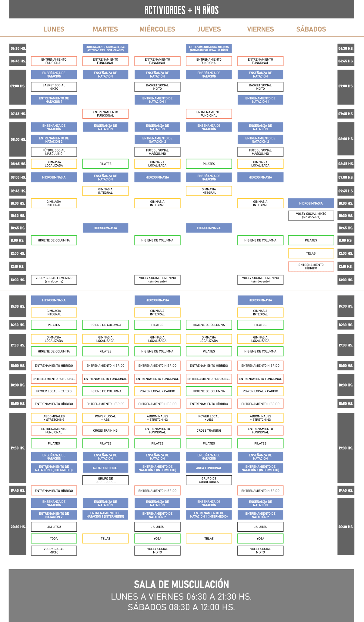The width and height of the screenshot is (364, 622).
Task: Click Tuesday's Aqua Funcional class
Action: [105, 468]
